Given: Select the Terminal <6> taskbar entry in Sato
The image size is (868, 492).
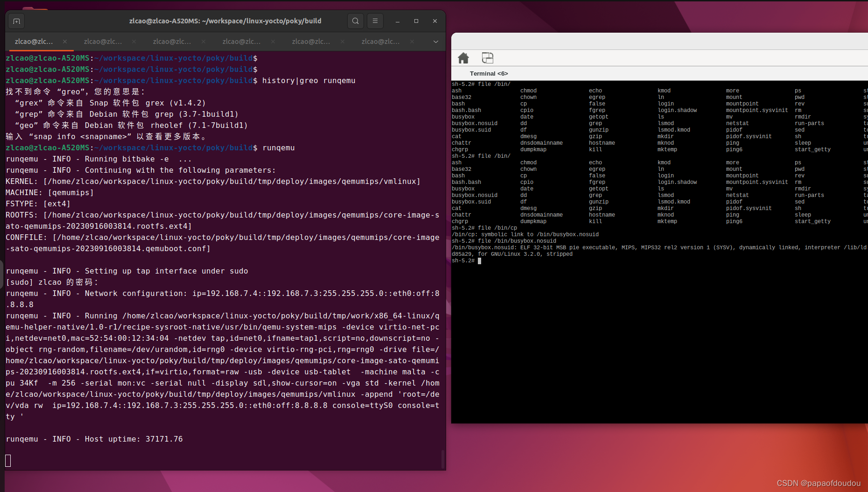Looking at the screenshot, I should point(489,73).
